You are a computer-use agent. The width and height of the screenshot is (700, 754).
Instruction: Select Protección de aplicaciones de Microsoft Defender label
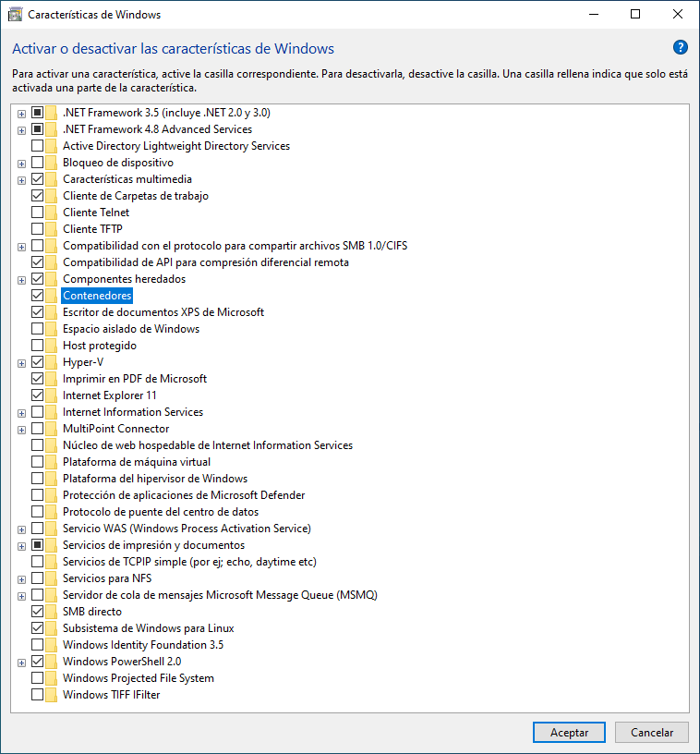click(184, 495)
